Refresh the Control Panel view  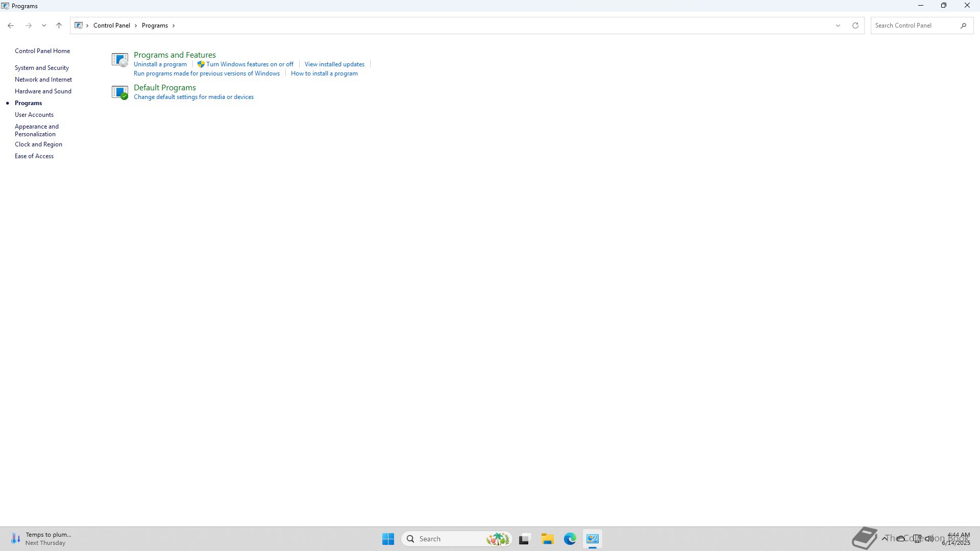click(x=855, y=26)
